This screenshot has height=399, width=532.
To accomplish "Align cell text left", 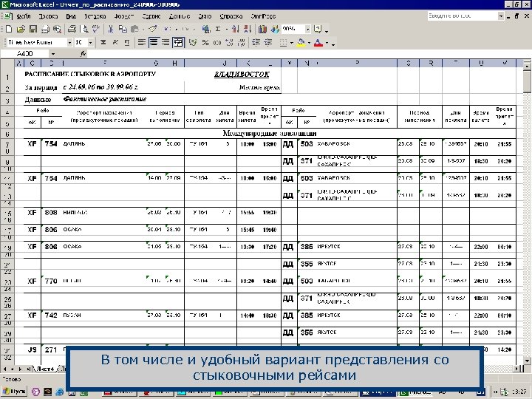I will 142,42.
